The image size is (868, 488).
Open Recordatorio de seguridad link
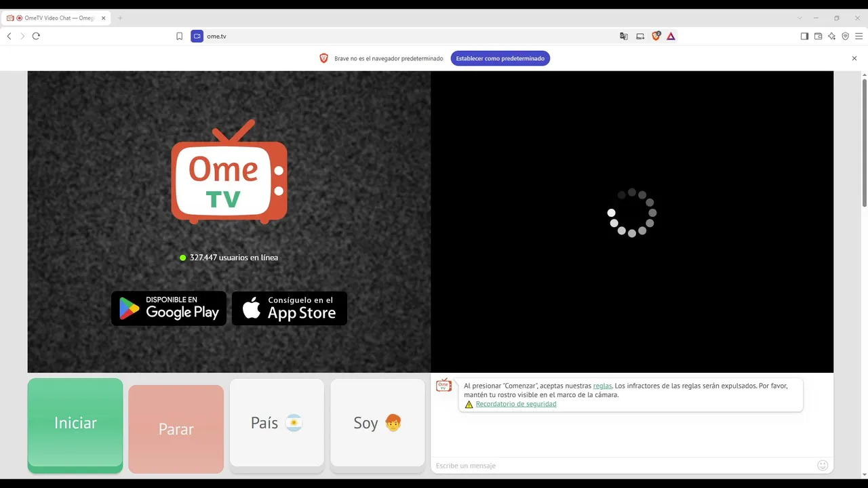point(516,404)
